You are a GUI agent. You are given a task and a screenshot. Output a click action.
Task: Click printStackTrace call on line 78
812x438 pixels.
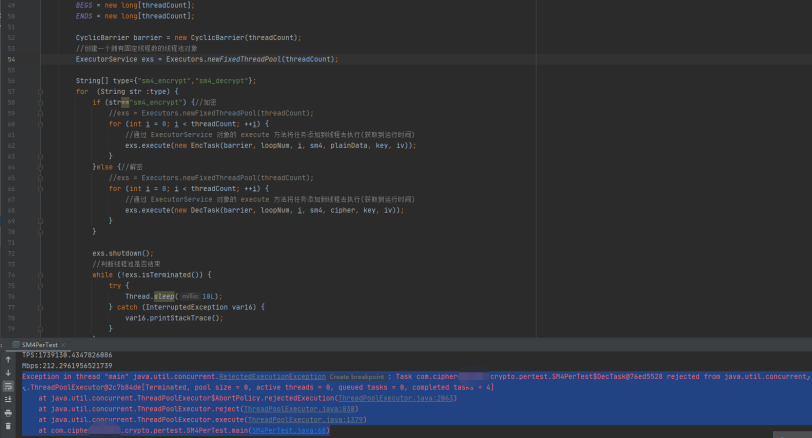tap(179, 318)
